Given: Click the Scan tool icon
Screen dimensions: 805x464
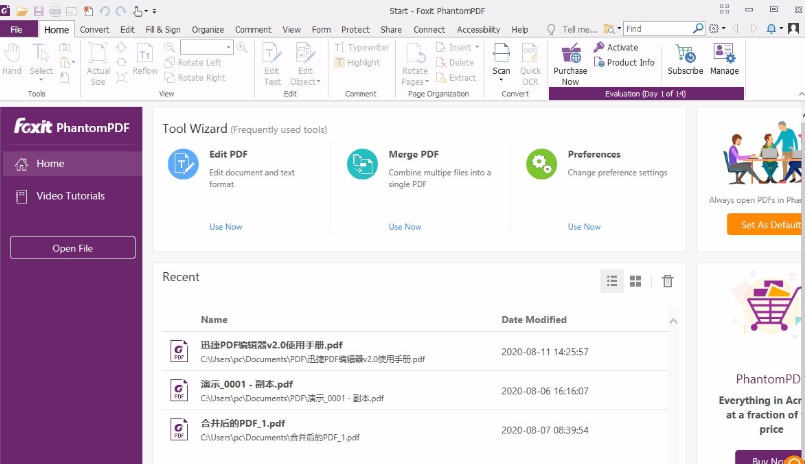Looking at the screenshot, I should coord(501,54).
